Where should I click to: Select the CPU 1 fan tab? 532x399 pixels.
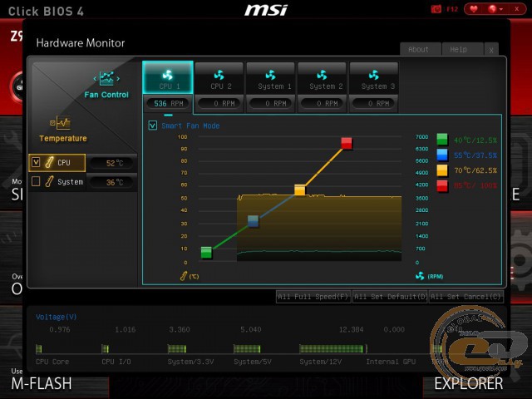coord(168,77)
